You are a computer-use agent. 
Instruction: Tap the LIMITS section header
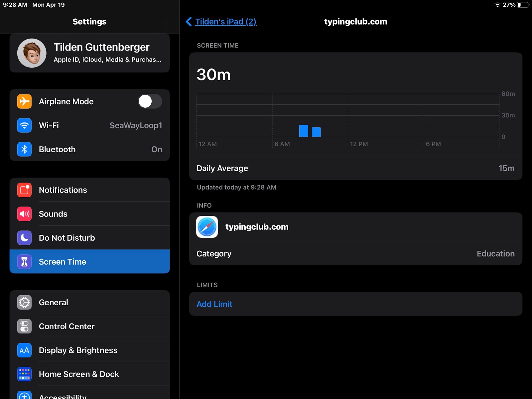207,285
